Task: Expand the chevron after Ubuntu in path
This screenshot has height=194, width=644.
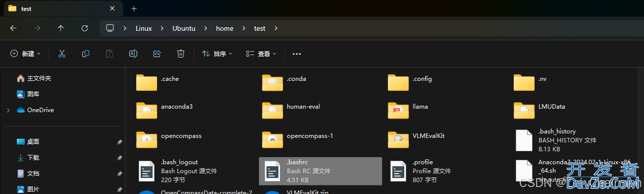Action: pyautogui.click(x=206, y=28)
